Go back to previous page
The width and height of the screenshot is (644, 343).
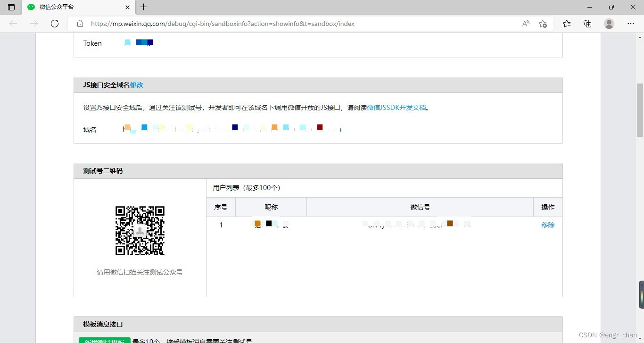(x=13, y=24)
